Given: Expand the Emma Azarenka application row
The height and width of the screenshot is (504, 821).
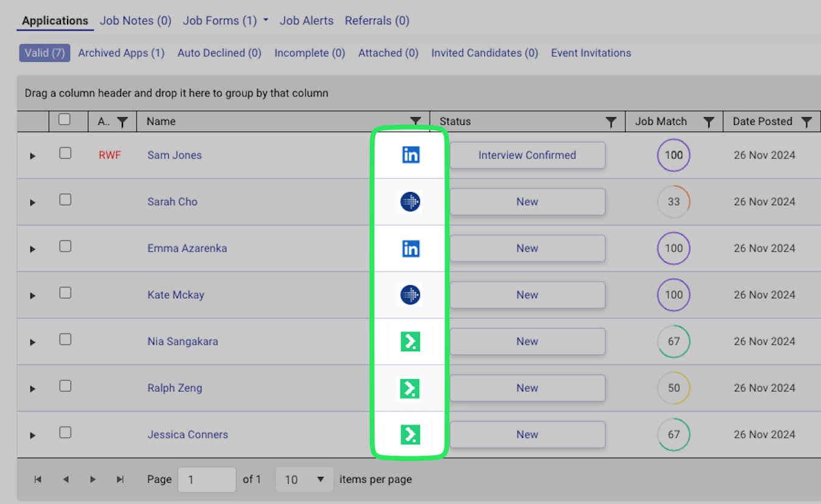Looking at the screenshot, I should click(33, 249).
